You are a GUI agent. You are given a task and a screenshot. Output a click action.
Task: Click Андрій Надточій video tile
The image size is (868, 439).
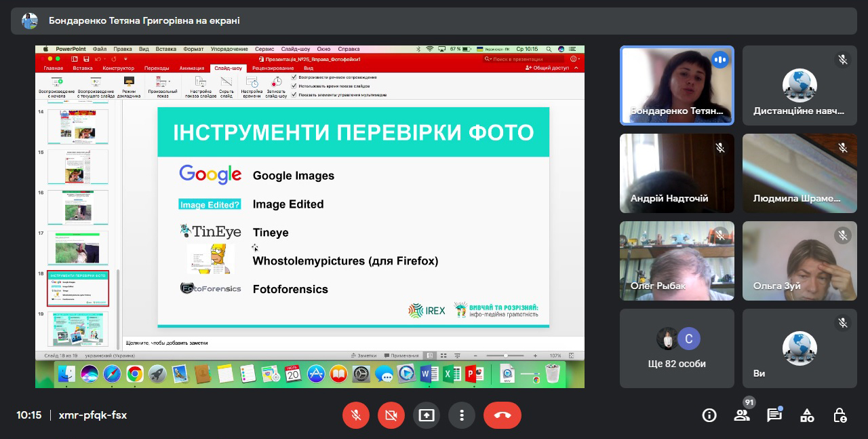(677, 173)
